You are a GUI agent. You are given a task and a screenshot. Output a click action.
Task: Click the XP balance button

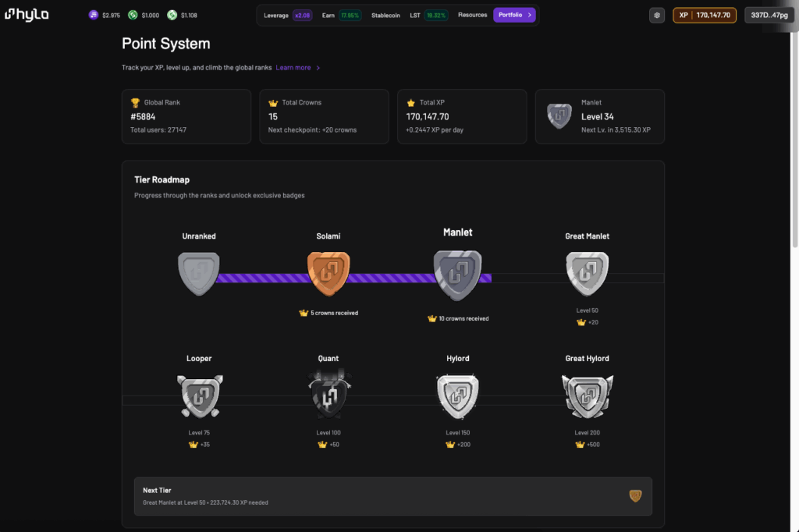704,15
